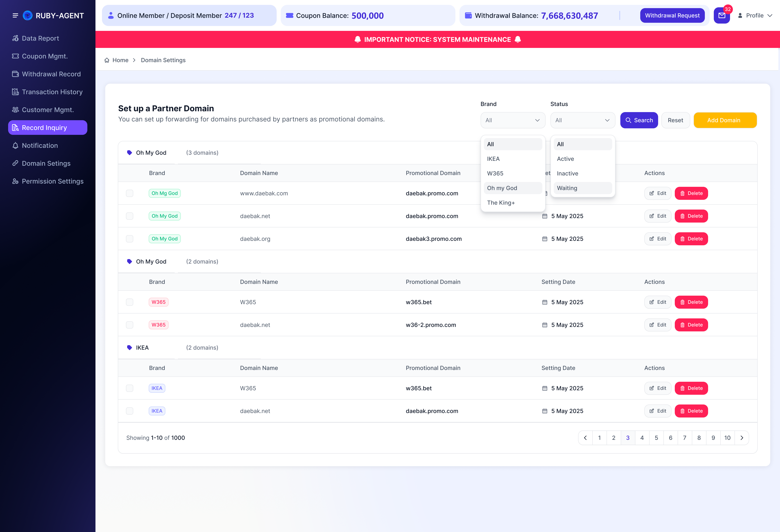The height and width of the screenshot is (532, 780).
Task: Click the home icon in breadcrumb
Action: point(107,60)
